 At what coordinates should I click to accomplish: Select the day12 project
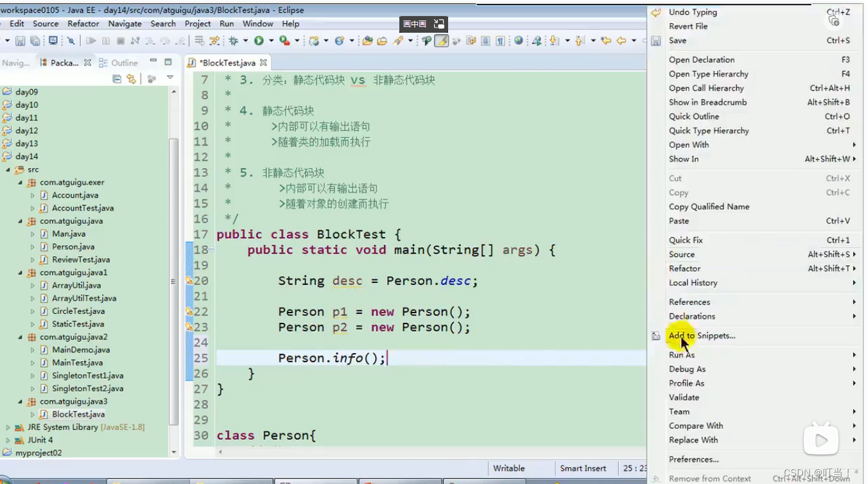[x=26, y=130]
